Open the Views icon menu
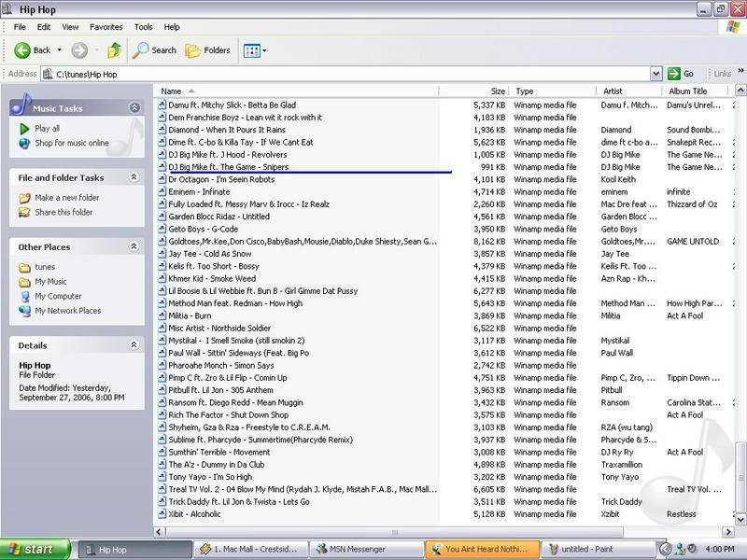The width and height of the screenshot is (747, 560). pos(255,50)
